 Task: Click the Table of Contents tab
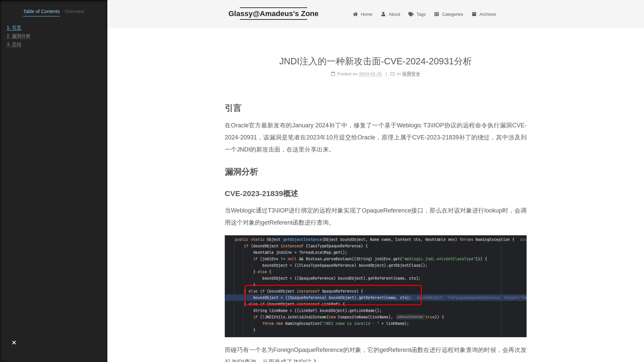coord(41,11)
